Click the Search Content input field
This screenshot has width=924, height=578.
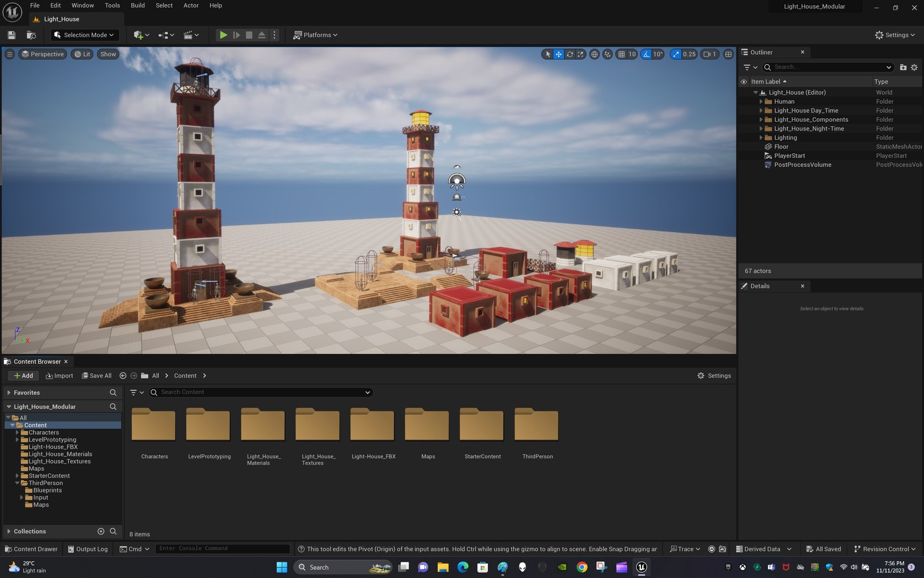click(260, 392)
